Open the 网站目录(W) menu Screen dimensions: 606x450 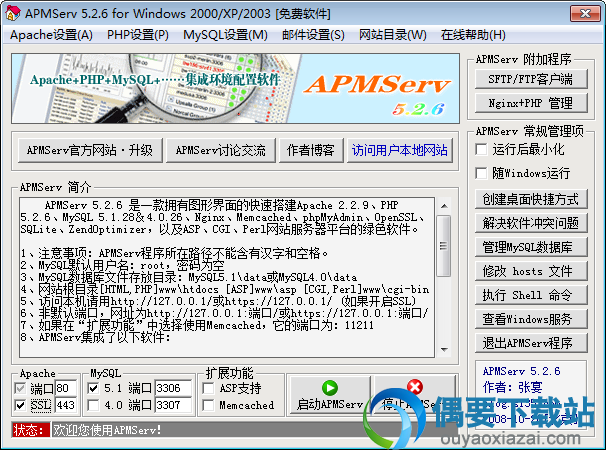[x=393, y=35]
